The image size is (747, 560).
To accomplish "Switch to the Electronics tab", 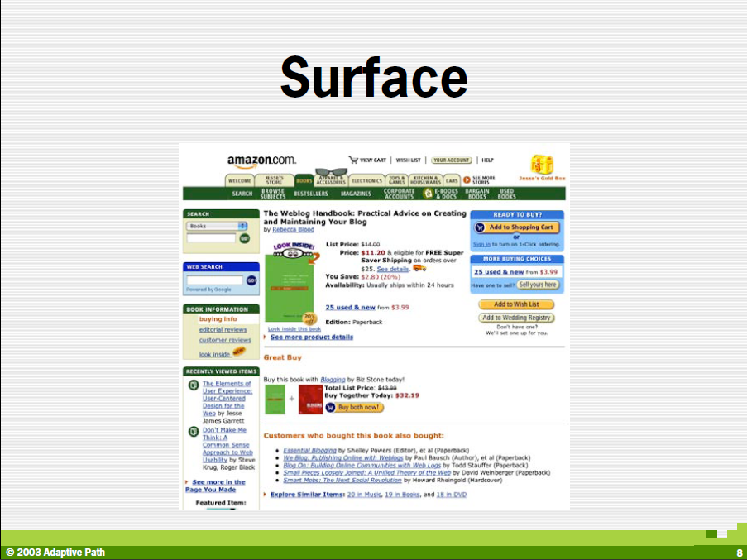I will (366, 180).
